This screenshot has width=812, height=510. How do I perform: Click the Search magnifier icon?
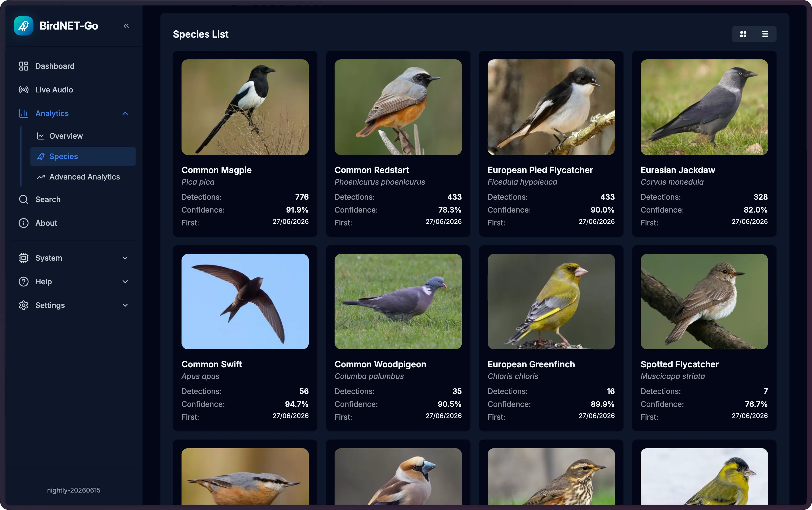[x=23, y=199]
